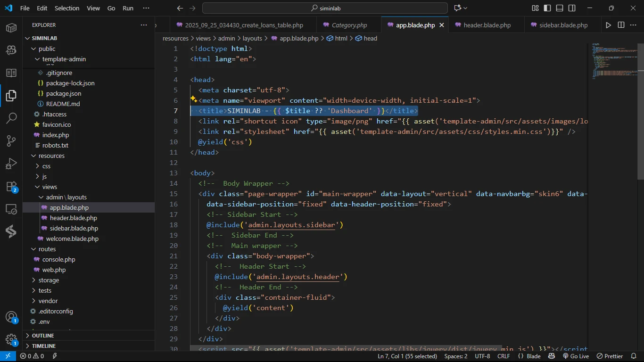Click Go Live in status bar
644x362 pixels.
pyautogui.click(x=576, y=356)
